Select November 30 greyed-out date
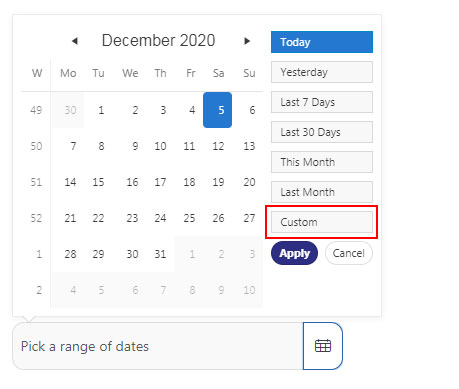 [70, 110]
